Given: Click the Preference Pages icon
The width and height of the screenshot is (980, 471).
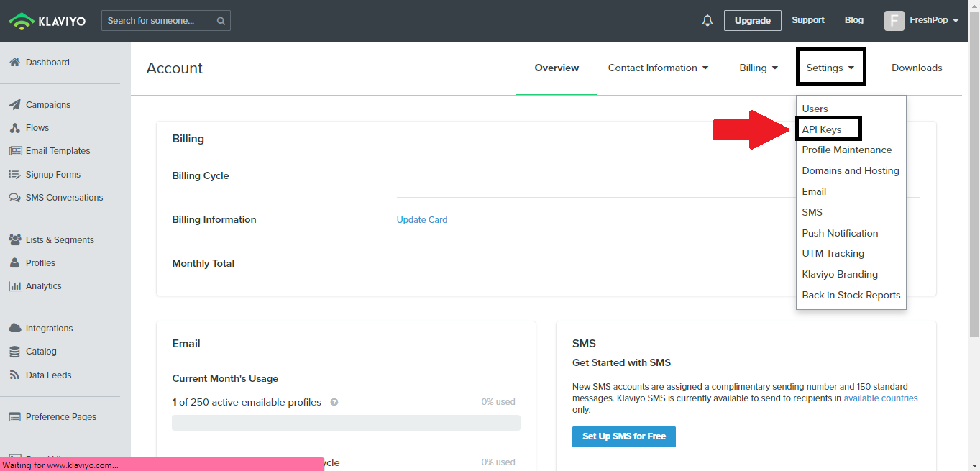Looking at the screenshot, I should [14, 417].
